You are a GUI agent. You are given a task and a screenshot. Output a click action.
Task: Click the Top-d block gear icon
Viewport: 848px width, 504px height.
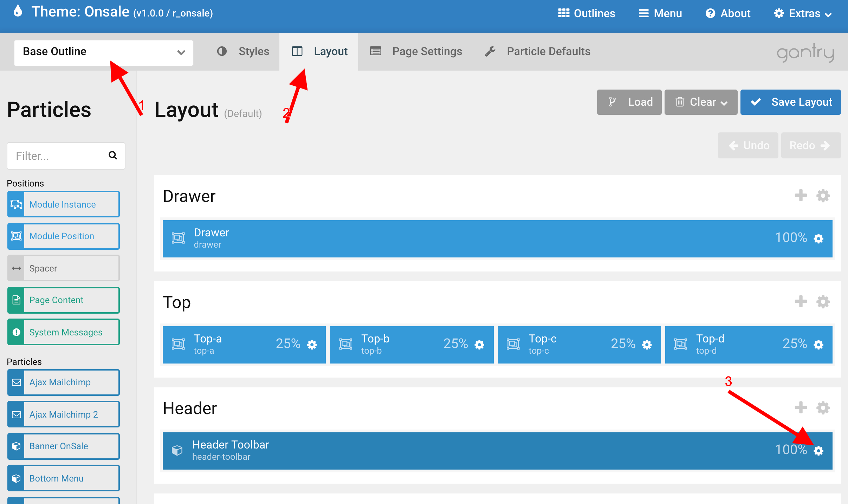(x=818, y=345)
